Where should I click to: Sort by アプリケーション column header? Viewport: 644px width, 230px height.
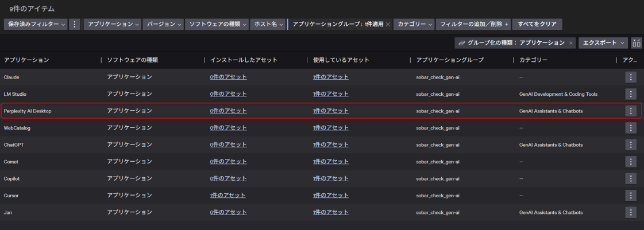coord(26,60)
